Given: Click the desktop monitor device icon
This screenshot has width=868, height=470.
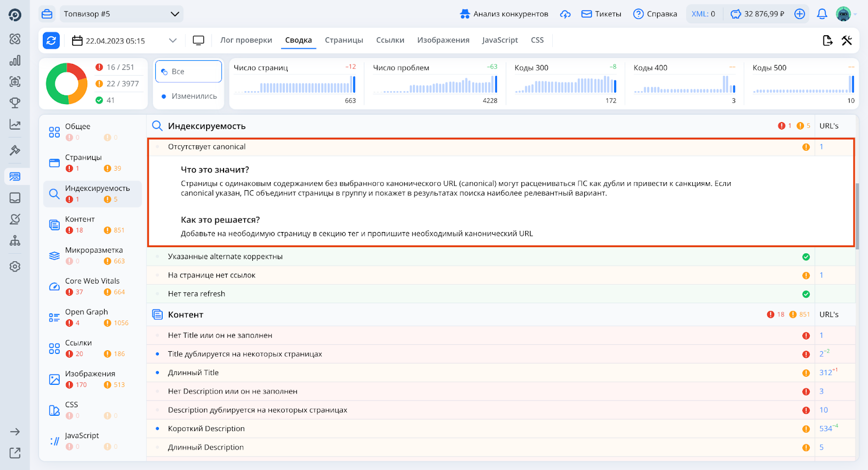Looking at the screenshot, I should pyautogui.click(x=199, y=41).
